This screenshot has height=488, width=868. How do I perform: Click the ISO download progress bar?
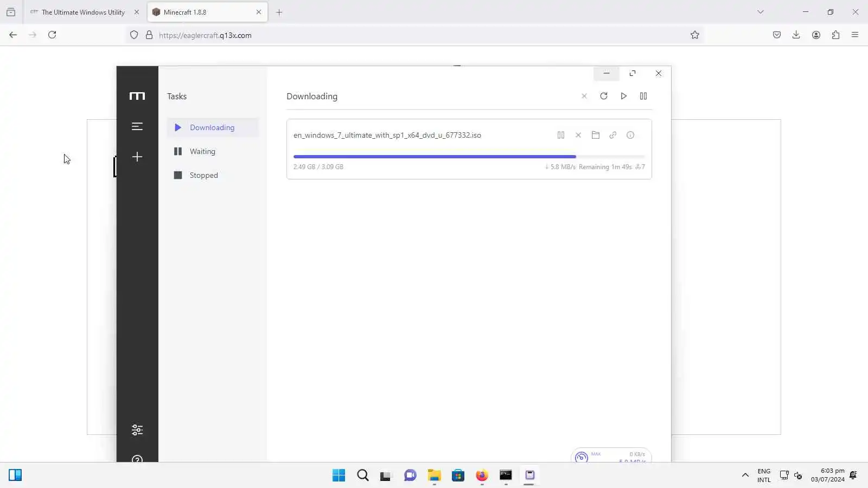coord(469,157)
